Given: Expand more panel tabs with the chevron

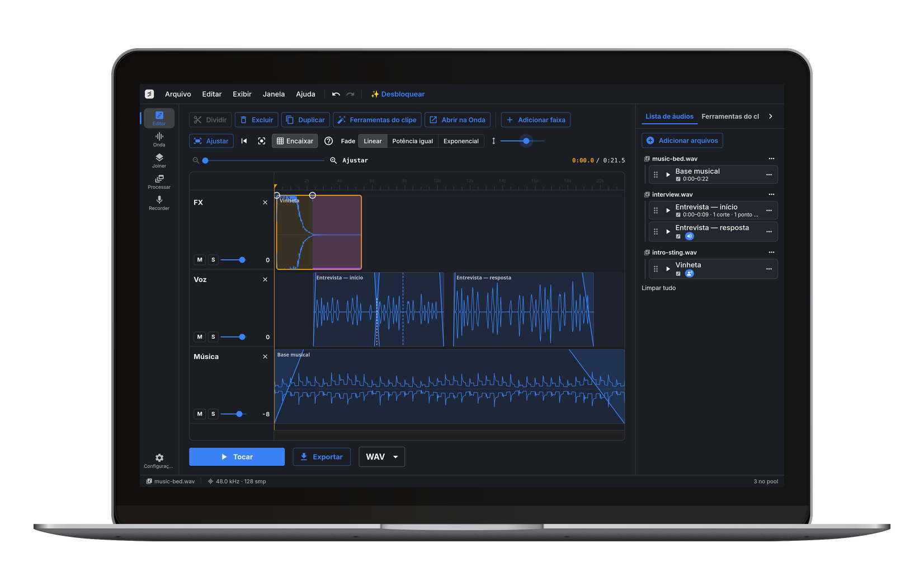Looking at the screenshot, I should (771, 116).
